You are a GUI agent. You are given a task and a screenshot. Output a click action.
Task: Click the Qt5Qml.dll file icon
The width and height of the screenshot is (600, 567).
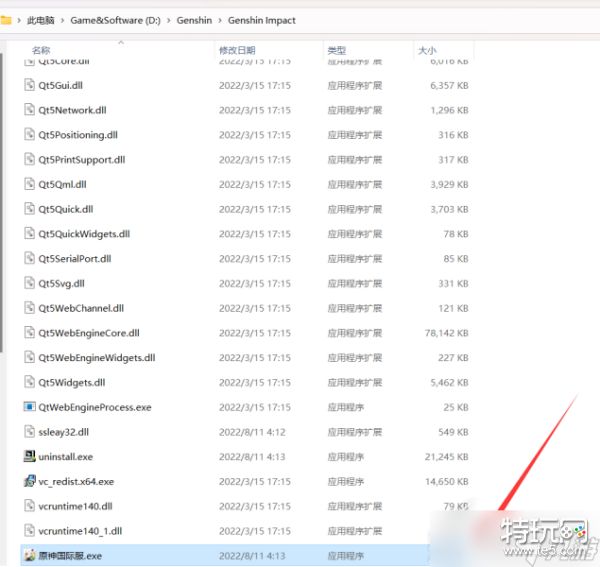(29, 184)
